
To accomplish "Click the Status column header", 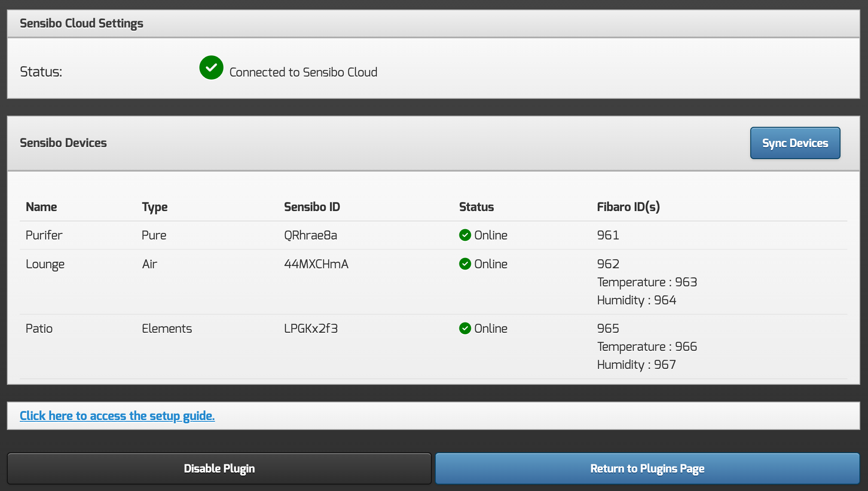I will click(x=476, y=207).
